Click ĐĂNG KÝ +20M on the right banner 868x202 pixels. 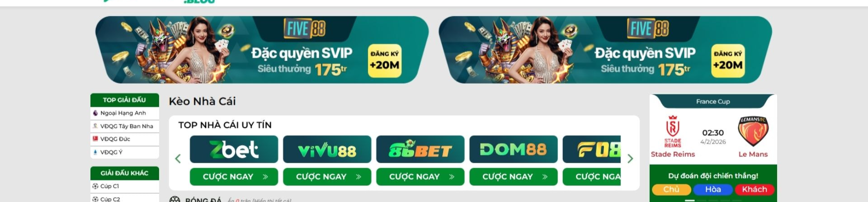tap(728, 61)
